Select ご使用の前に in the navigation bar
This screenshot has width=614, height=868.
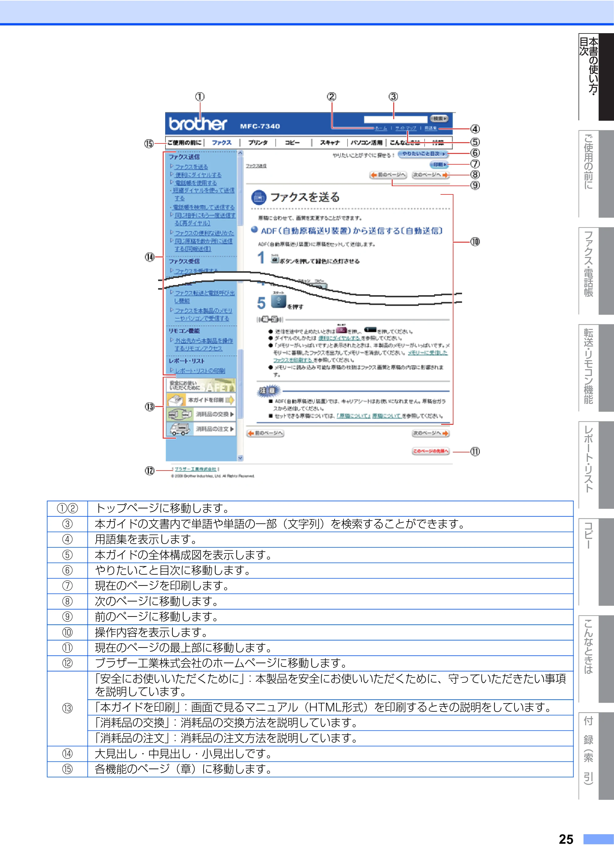185,143
